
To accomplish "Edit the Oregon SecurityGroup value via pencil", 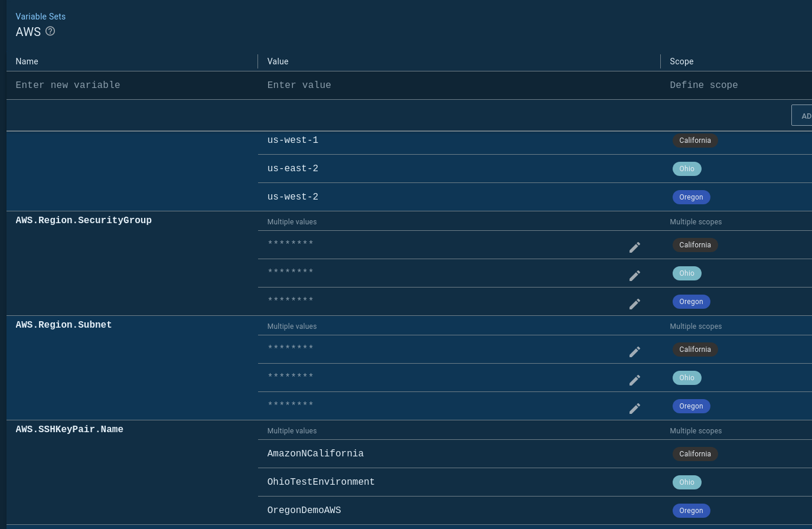I will pyautogui.click(x=635, y=304).
